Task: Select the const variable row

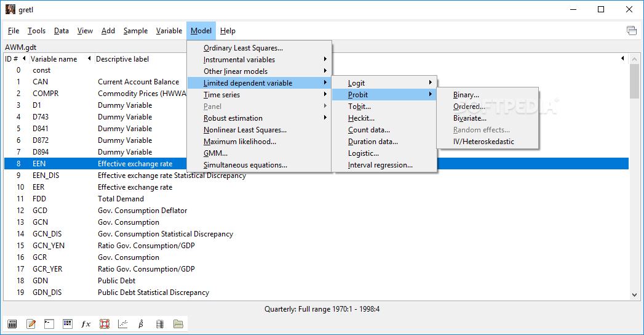Action: click(x=316, y=70)
